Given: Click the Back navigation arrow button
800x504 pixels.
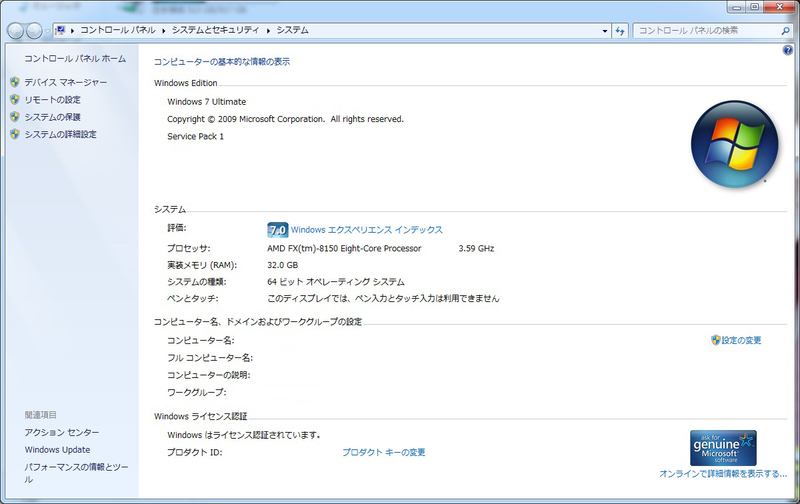Looking at the screenshot, I should click(15, 31).
